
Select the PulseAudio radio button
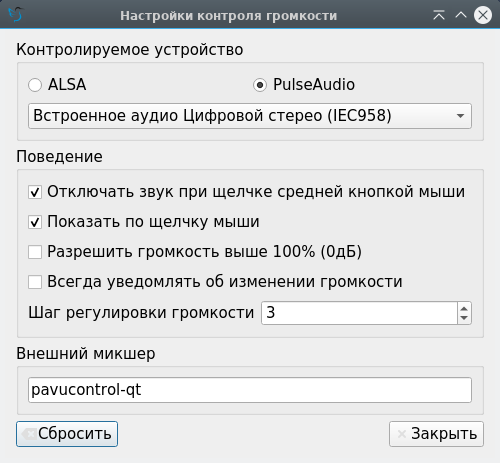[260, 85]
